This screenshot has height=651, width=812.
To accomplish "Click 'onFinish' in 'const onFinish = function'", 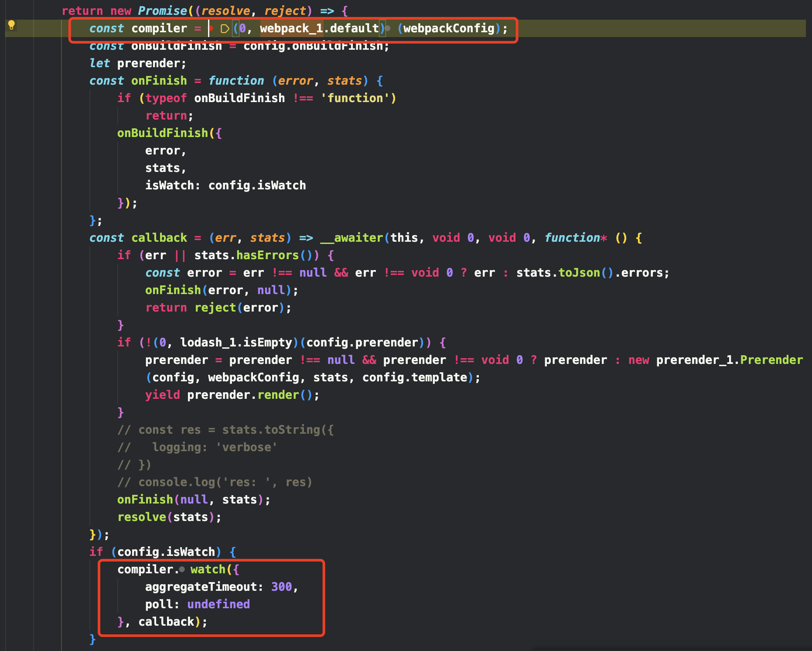I will pos(159,81).
